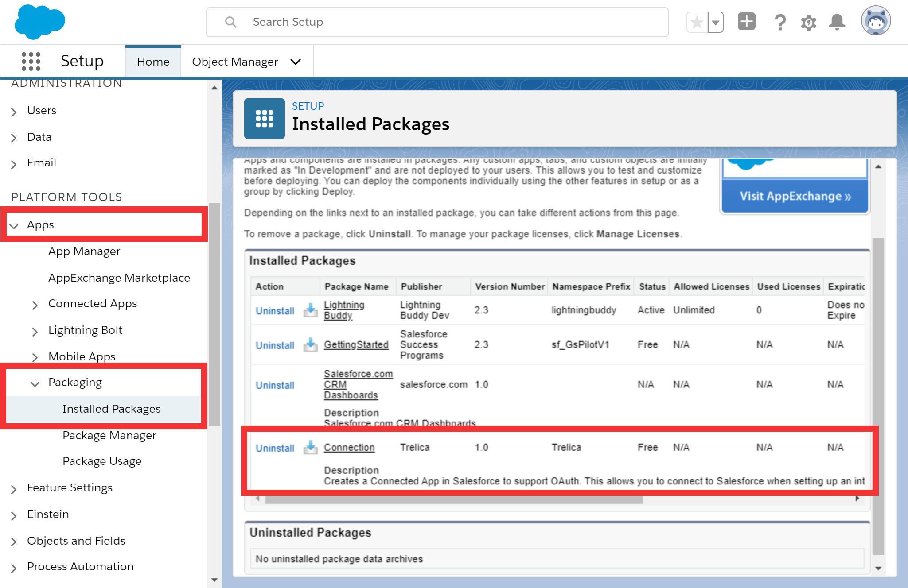This screenshot has height=588, width=908.
Task: Select Installed Packages in sidebar
Action: coord(111,409)
